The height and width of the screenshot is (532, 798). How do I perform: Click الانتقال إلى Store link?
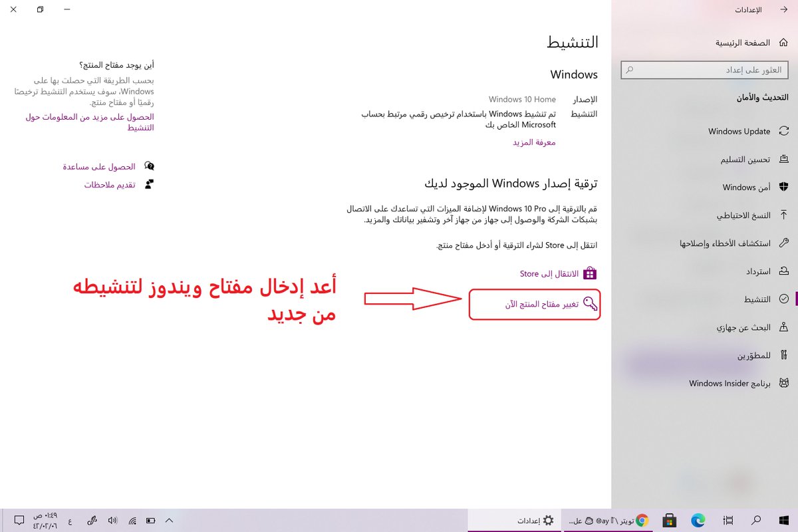pos(557,273)
